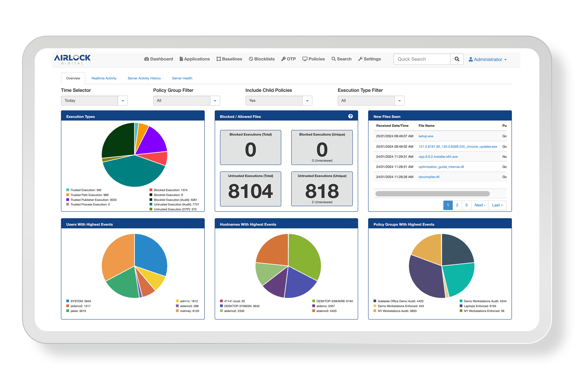Go to page 1 of New Files
Screen dimensions: 585x392
point(448,205)
